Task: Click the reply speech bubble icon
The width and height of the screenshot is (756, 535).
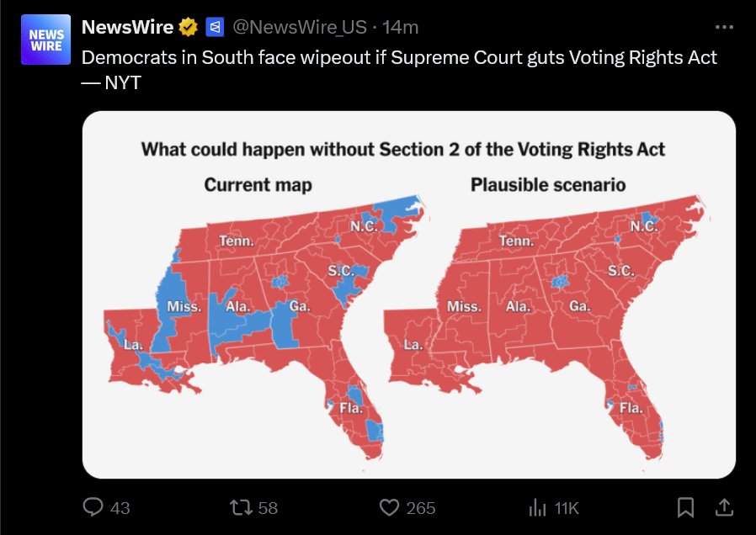Action: coord(93,507)
